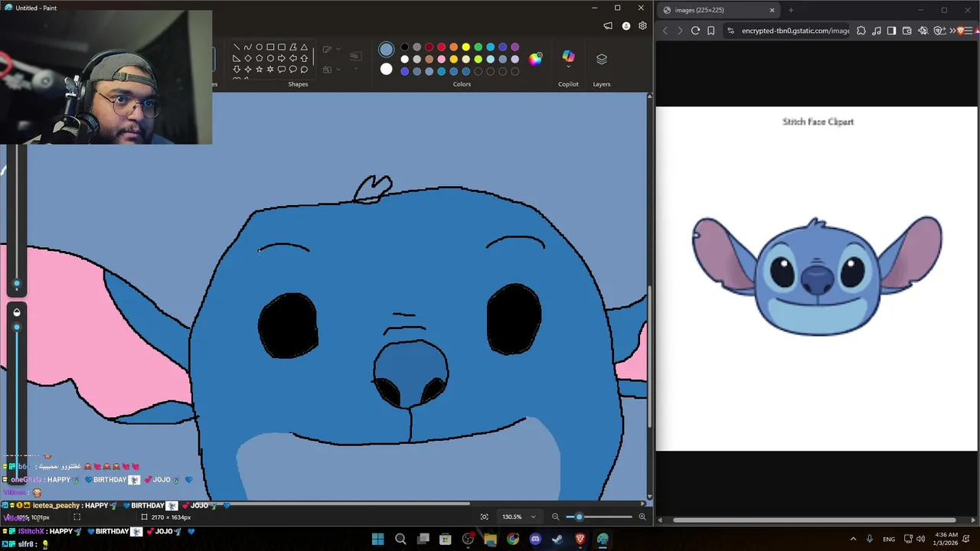Go back in browser history

(x=665, y=31)
